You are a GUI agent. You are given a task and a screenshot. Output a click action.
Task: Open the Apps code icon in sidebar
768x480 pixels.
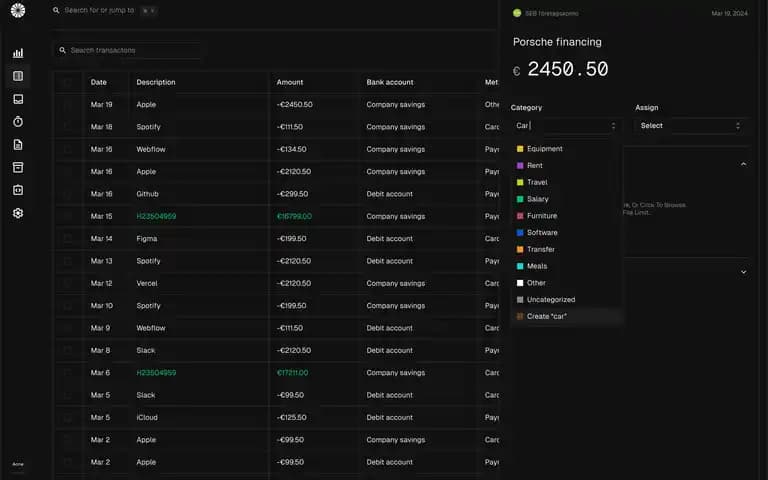click(x=18, y=190)
